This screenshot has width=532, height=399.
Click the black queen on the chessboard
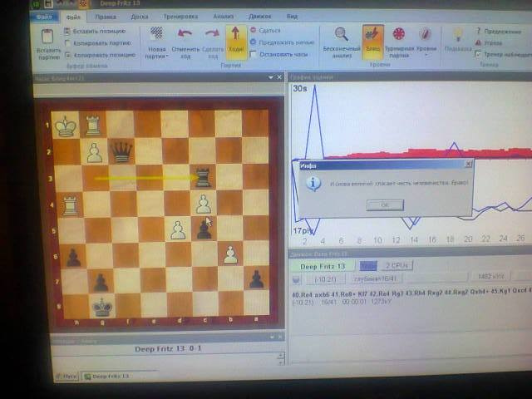click(x=122, y=150)
